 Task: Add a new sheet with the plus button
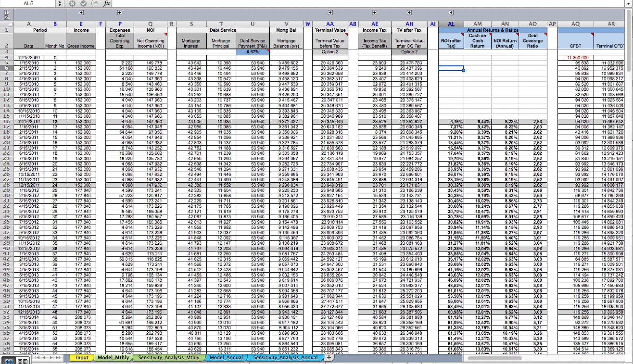[x=329, y=357]
